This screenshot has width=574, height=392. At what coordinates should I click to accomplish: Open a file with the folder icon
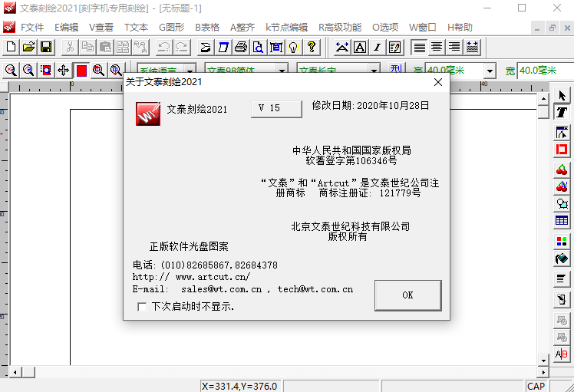(x=28, y=47)
